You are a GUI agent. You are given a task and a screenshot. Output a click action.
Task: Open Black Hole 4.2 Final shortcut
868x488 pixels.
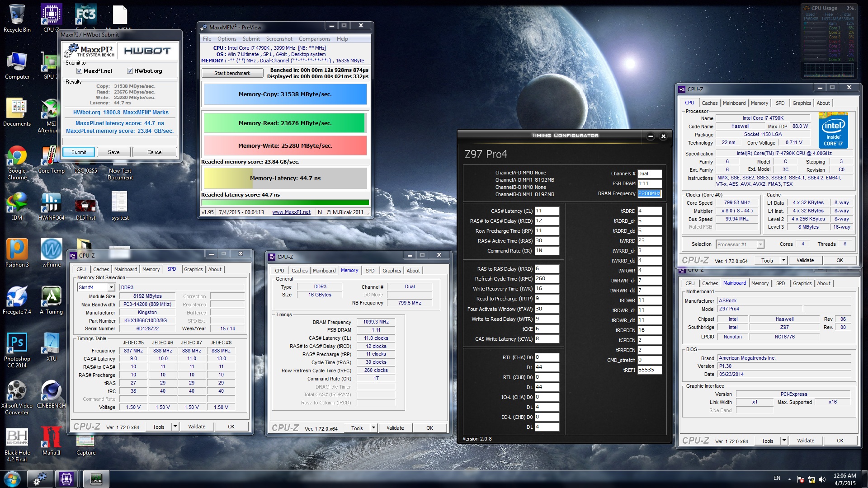tap(17, 445)
